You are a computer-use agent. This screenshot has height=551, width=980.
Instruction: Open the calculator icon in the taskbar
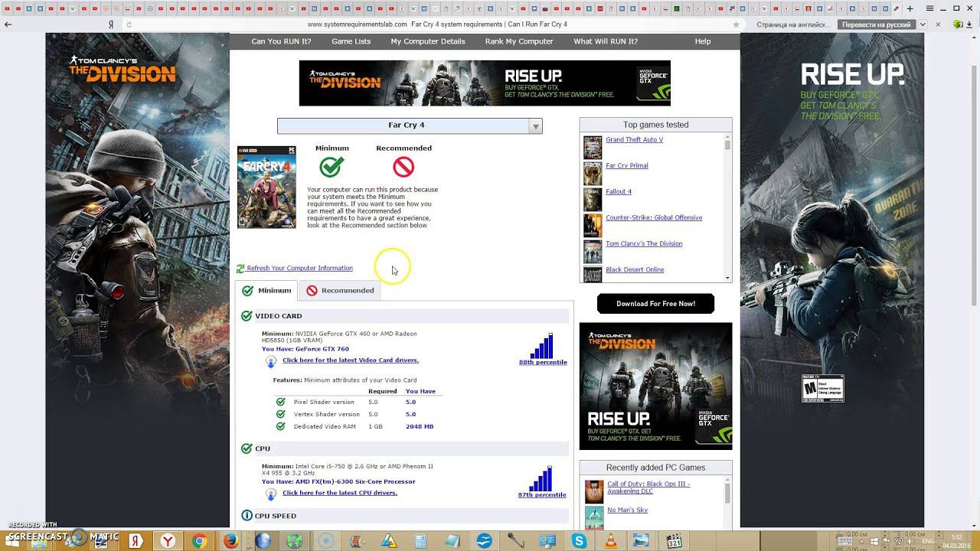click(x=420, y=541)
